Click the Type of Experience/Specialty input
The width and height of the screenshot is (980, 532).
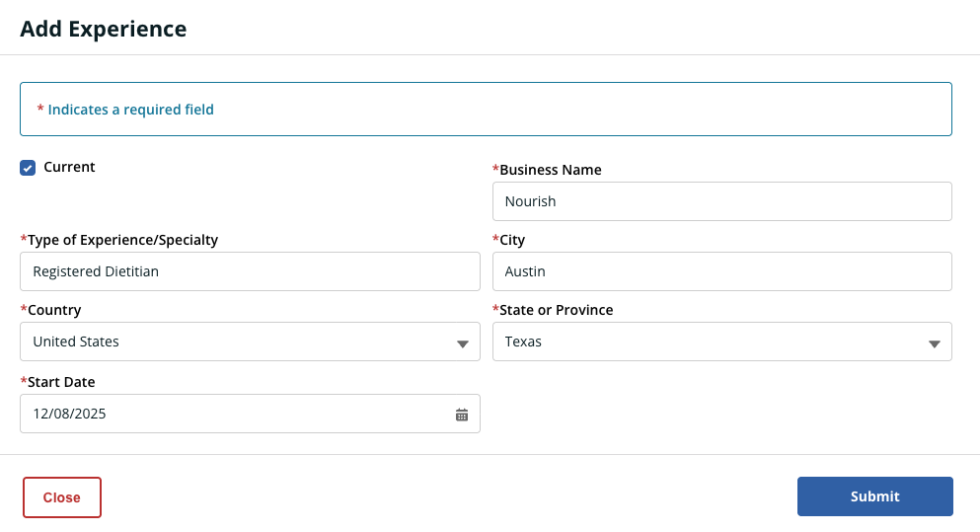pyautogui.click(x=250, y=271)
